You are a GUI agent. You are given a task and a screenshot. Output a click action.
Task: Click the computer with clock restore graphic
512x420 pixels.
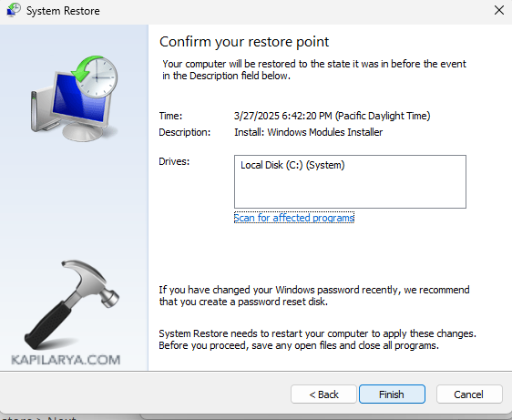click(x=75, y=98)
